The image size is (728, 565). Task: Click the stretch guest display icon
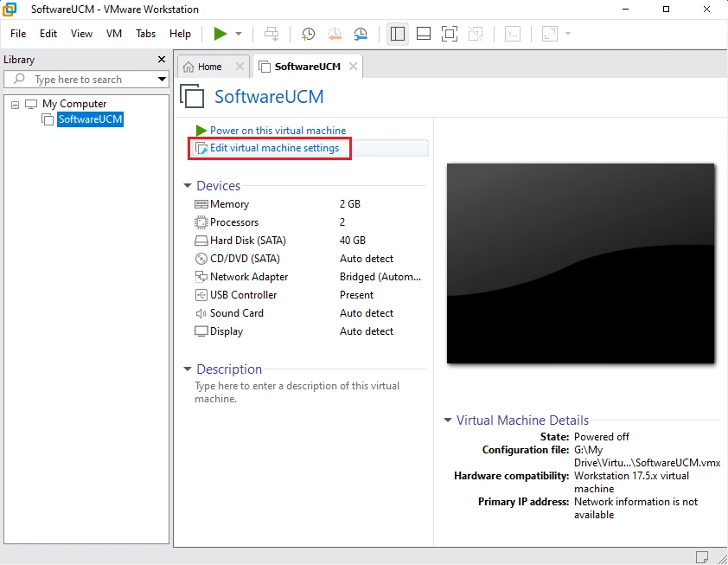coord(550,34)
